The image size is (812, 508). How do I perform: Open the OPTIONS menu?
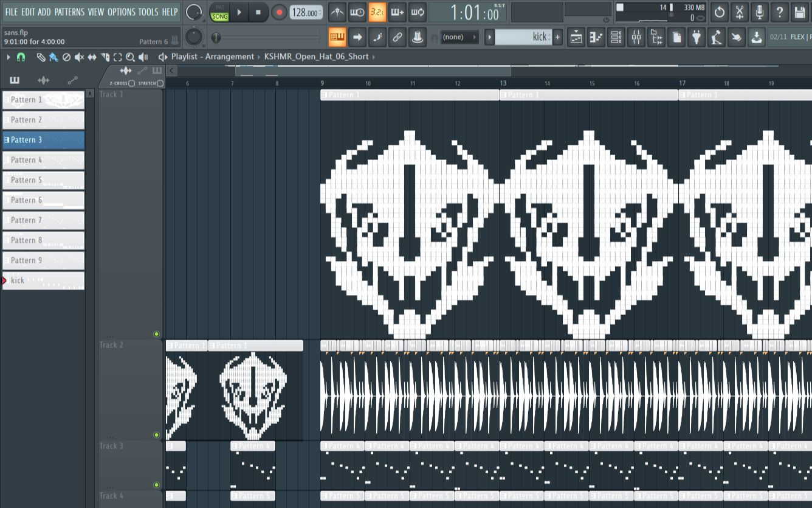pos(122,12)
